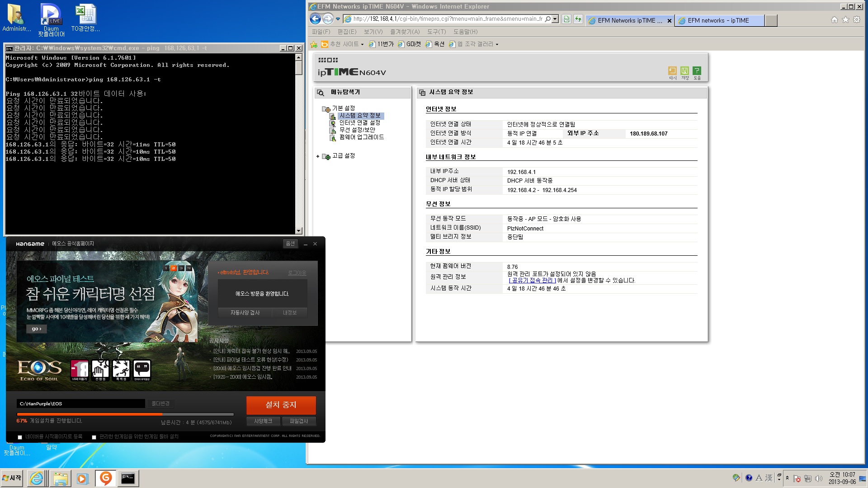Image resolution: width=868 pixels, height=488 pixels.
Task: Open the IE address bar dropdown
Action: click(x=555, y=19)
